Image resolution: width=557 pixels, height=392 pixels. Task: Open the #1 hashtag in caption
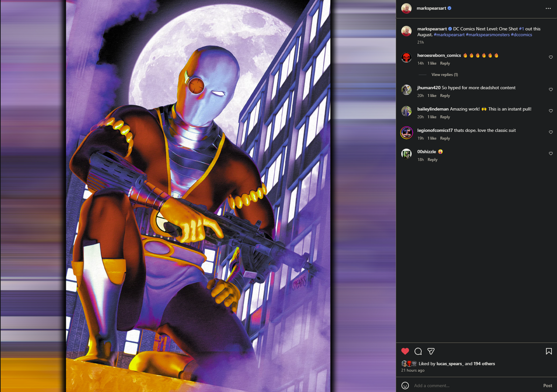coord(521,29)
